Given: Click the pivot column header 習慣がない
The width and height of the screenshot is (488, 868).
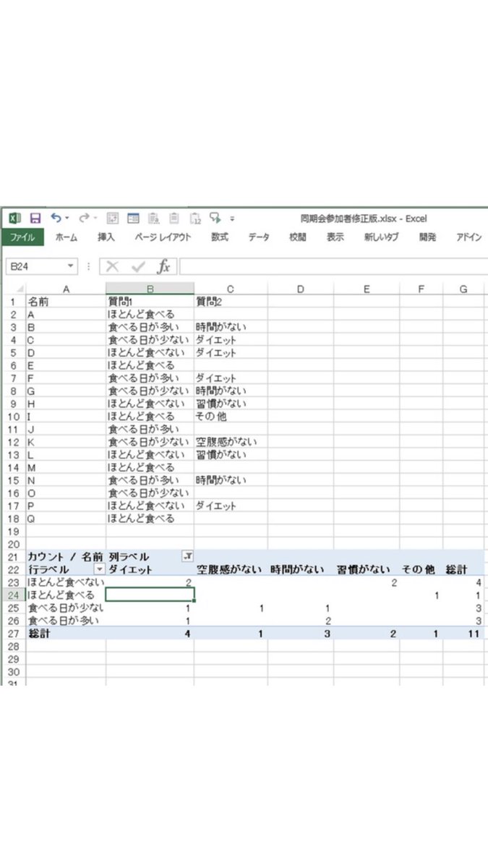Looking at the screenshot, I should (x=367, y=569).
